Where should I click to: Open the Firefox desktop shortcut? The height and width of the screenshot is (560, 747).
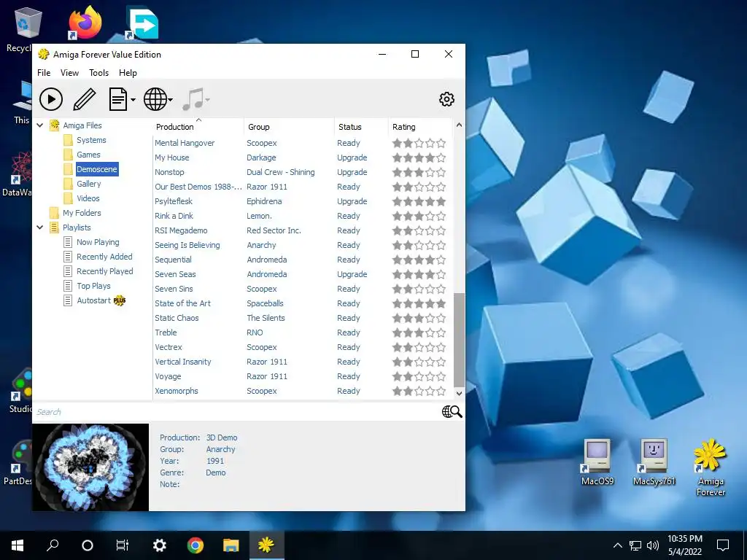pos(85,23)
